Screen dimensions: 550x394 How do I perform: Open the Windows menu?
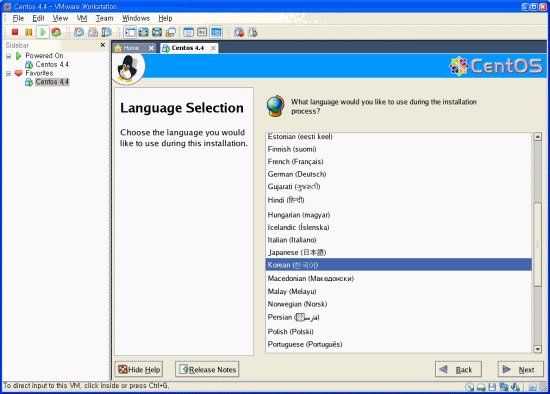pyautogui.click(x=136, y=18)
